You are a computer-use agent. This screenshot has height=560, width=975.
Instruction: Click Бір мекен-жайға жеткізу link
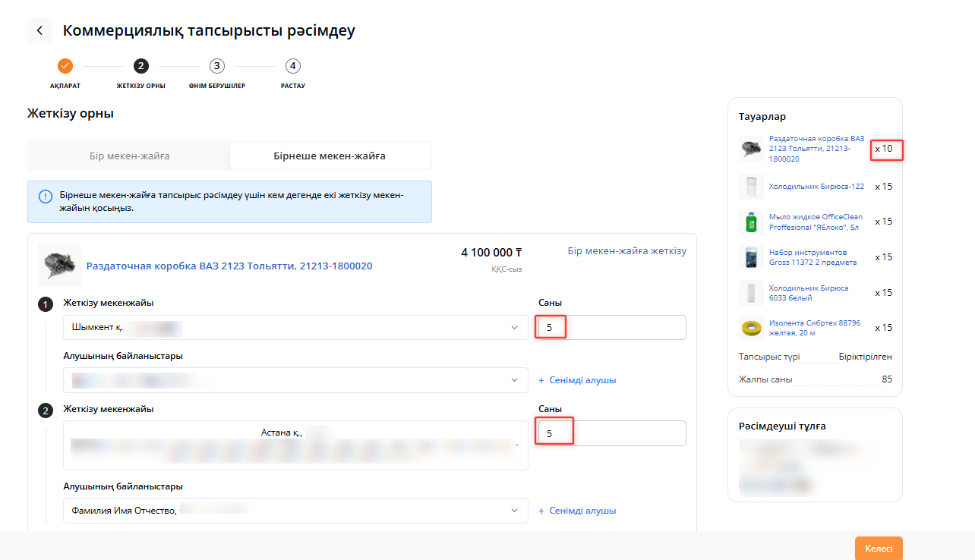(x=626, y=251)
